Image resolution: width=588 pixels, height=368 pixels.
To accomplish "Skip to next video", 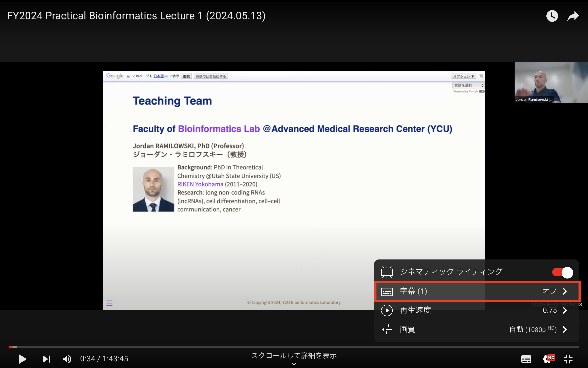I will (x=46, y=359).
